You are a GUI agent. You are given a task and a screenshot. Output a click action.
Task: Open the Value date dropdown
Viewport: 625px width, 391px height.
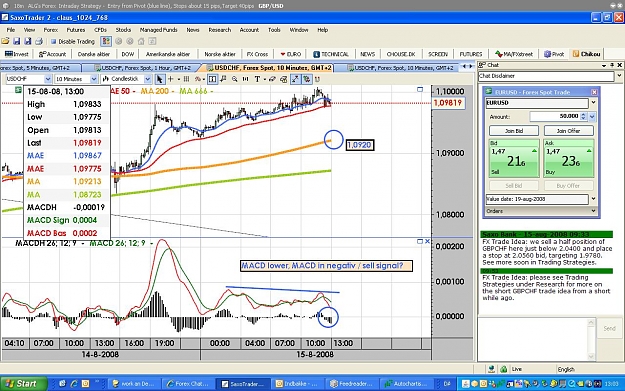click(x=593, y=199)
